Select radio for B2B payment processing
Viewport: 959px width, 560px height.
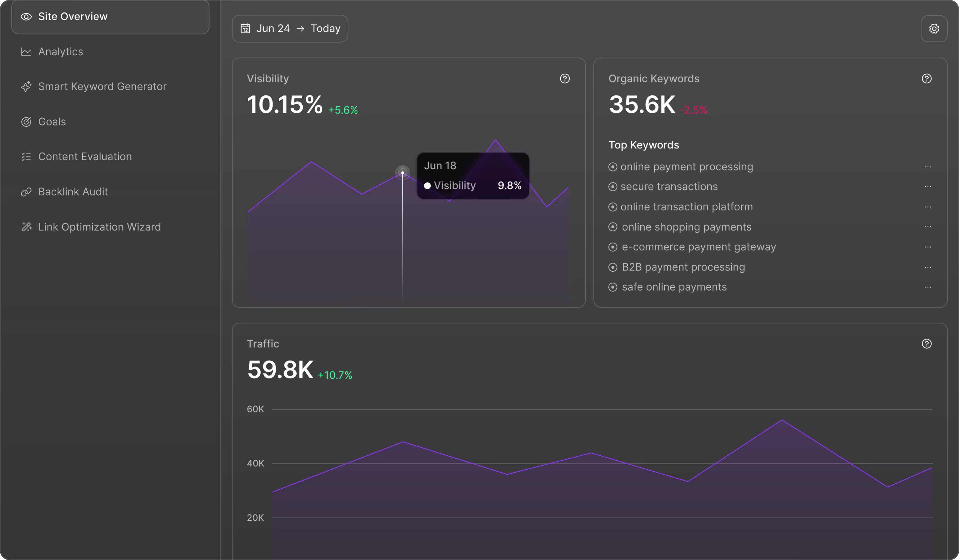point(612,267)
